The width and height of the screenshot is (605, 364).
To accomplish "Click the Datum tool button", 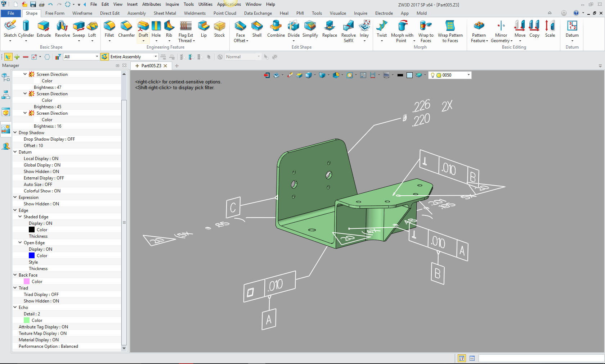I will pyautogui.click(x=572, y=29).
